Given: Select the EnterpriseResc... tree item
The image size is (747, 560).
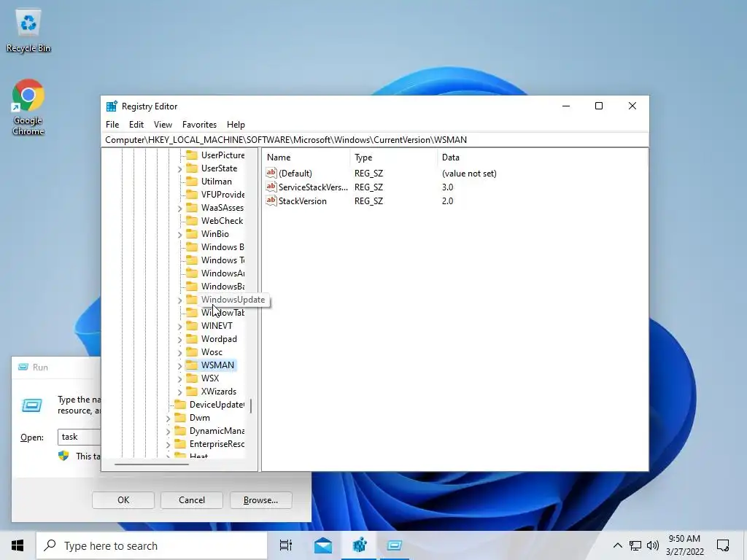Looking at the screenshot, I should point(217,444).
